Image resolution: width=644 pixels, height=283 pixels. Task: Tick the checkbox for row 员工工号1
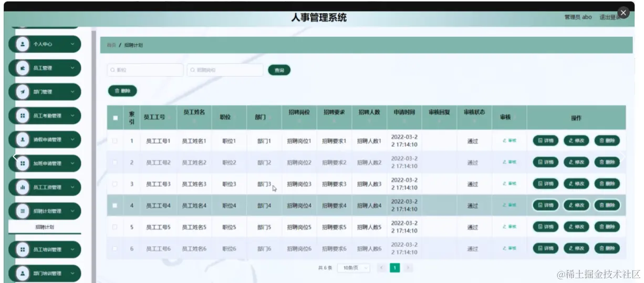[x=115, y=141]
